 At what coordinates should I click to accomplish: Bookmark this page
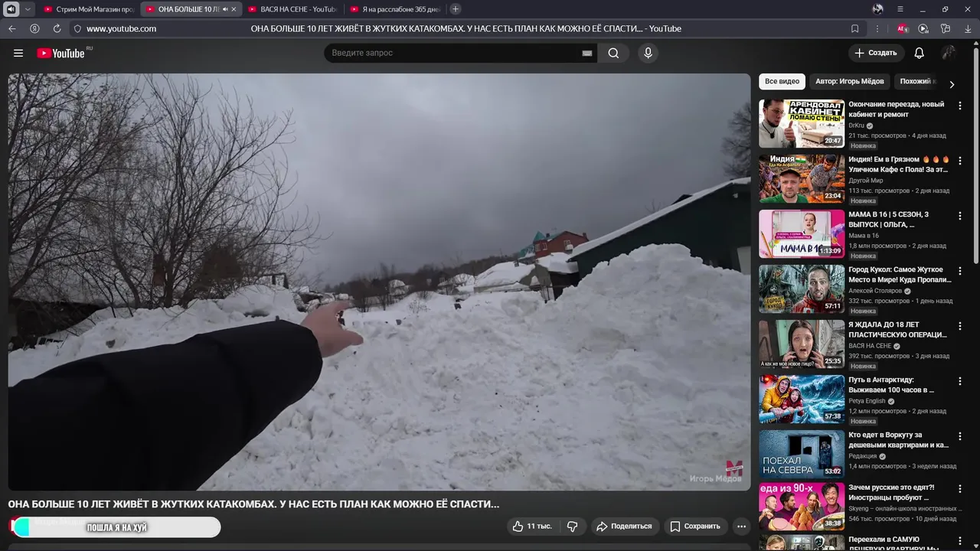click(854, 28)
